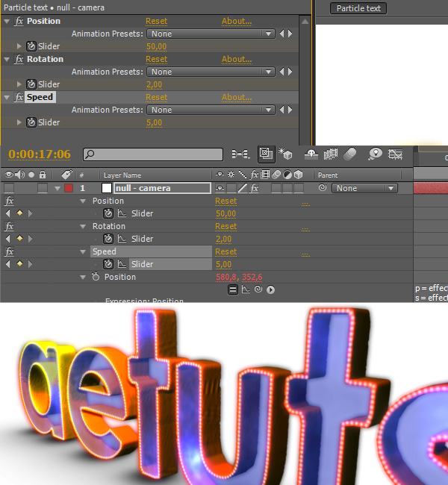Go to previous animation preset for Speed
Image resolution: width=448 pixels, height=485 pixels.
(281, 110)
